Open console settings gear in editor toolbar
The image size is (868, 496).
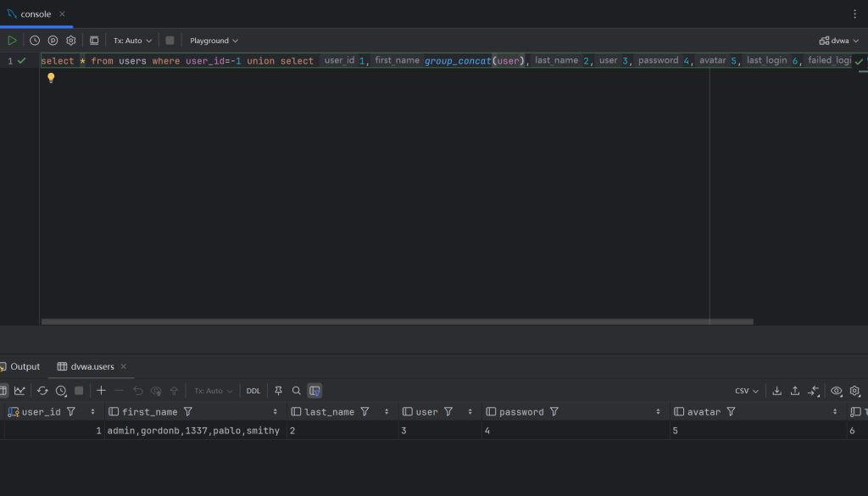pyautogui.click(x=71, y=41)
